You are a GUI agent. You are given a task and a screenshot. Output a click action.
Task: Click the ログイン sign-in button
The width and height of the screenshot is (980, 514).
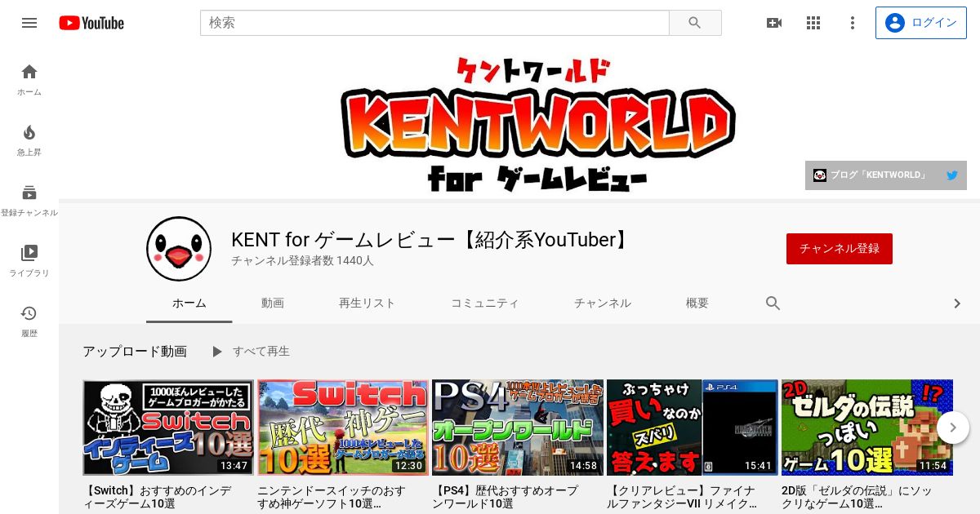coord(921,23)
